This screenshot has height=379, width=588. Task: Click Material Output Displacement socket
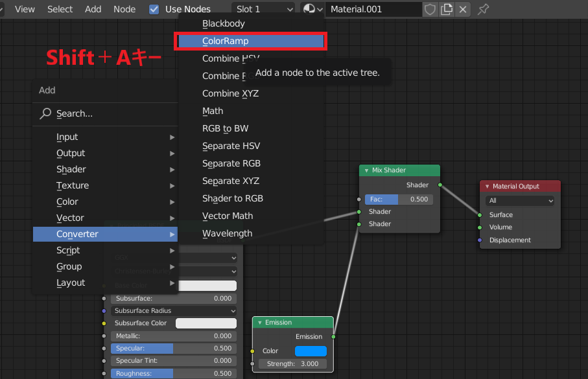tap(480, 240)
